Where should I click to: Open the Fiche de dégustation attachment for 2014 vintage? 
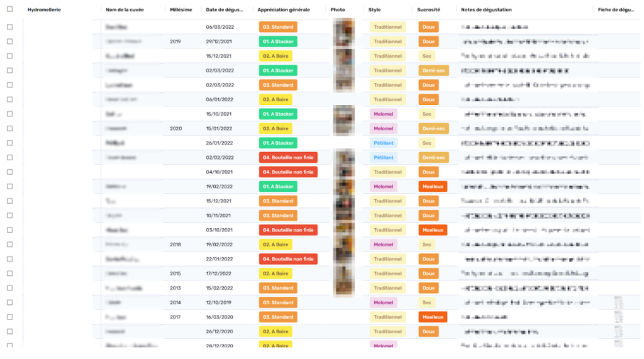[x=618, y=302]
